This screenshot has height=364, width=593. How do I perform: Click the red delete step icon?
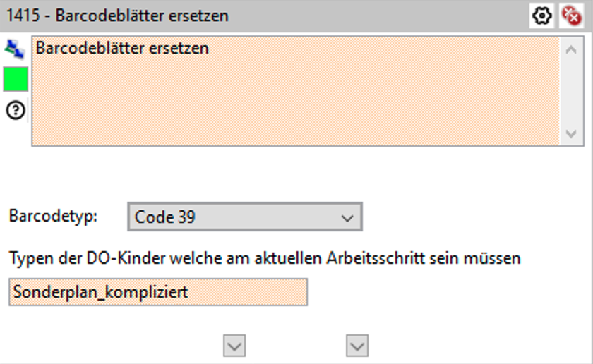[x=570, y=16]
